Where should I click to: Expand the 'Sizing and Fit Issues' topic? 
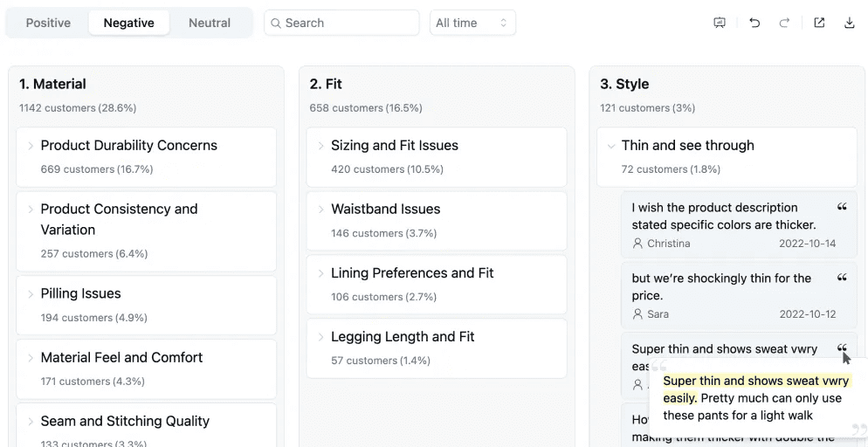pyautogui.click(x=321, y=146)
